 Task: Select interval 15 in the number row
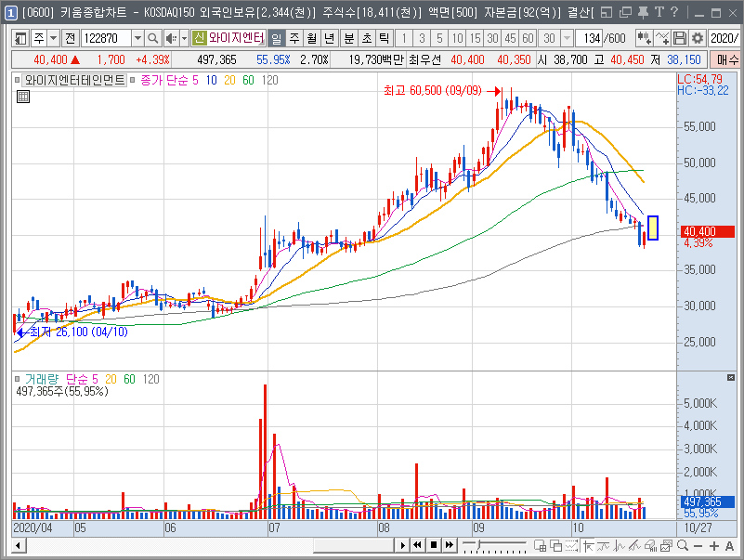click(476, 38)
